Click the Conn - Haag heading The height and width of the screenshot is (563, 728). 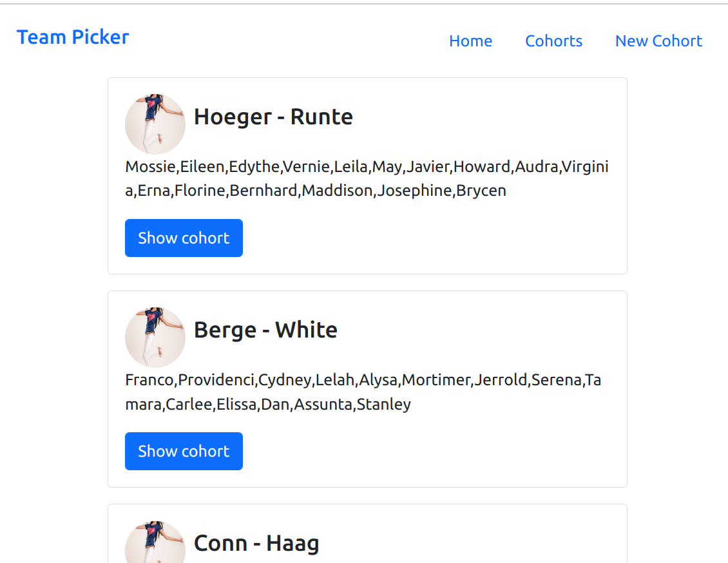[x=256, y=542]
